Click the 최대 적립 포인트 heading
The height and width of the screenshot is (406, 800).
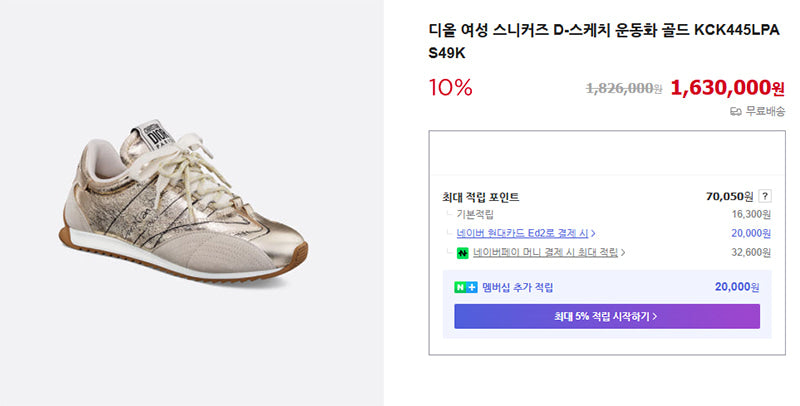tap(481, 197)
